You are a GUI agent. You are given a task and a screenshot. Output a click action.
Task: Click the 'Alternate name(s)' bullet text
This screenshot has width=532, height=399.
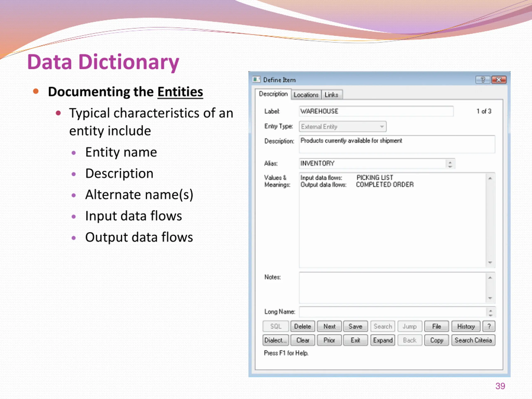(x=139, y=195)
